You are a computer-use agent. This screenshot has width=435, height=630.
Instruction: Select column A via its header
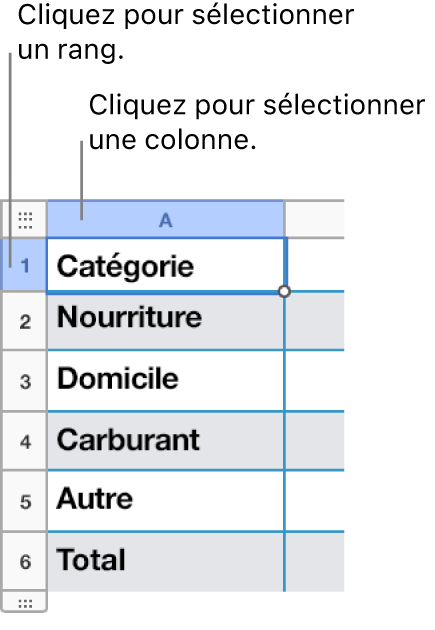pos(165,220)
